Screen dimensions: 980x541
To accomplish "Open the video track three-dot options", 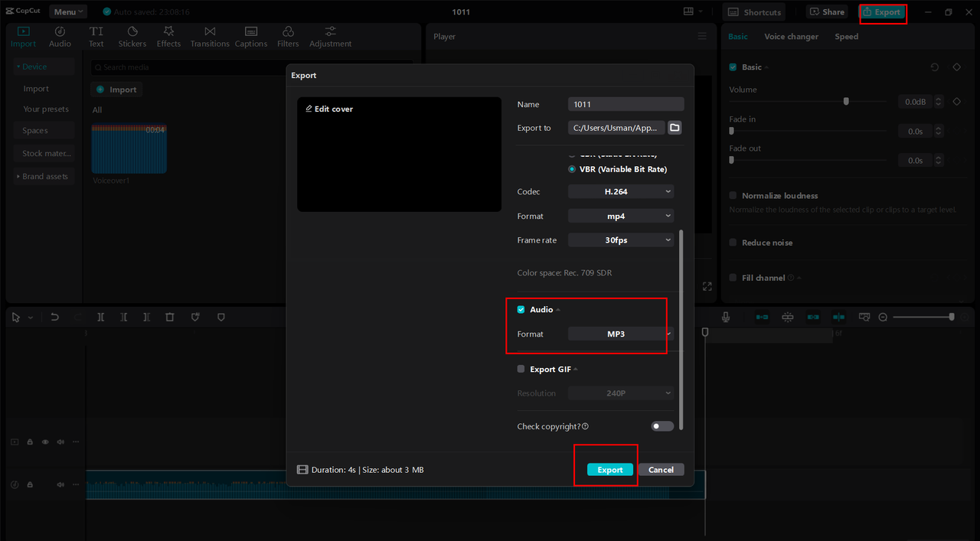I will (x=76, y=442).
